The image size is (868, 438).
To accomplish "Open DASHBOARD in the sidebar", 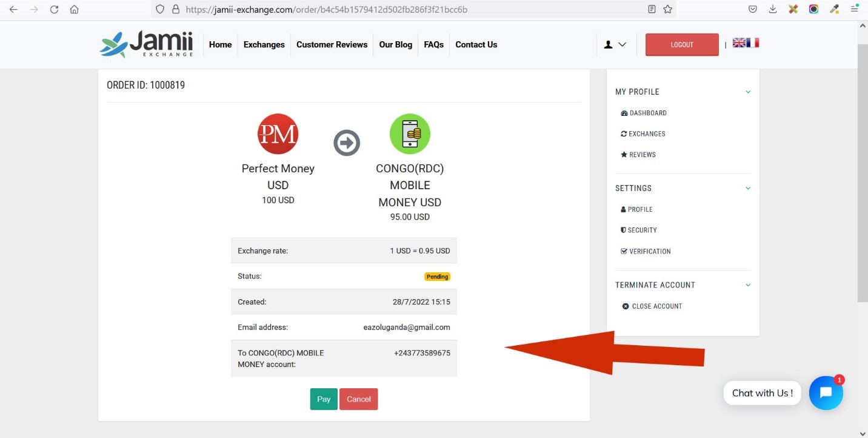I will pos(644,113).
